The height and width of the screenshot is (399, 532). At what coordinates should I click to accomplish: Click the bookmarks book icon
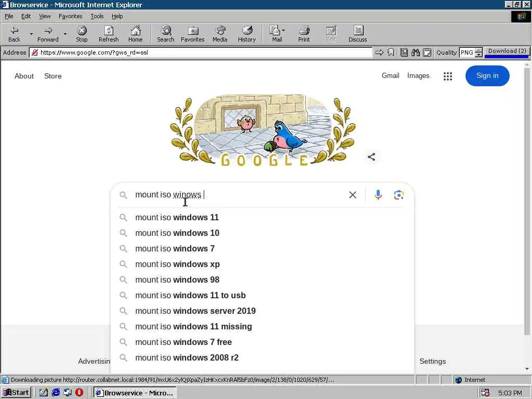click(x=404, y=52)
